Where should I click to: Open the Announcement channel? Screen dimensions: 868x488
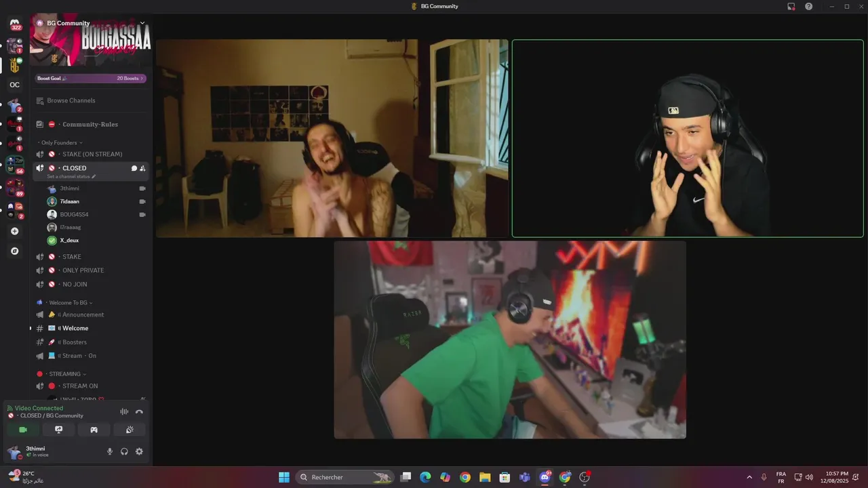pyautogui.click(x=91, y=314)
